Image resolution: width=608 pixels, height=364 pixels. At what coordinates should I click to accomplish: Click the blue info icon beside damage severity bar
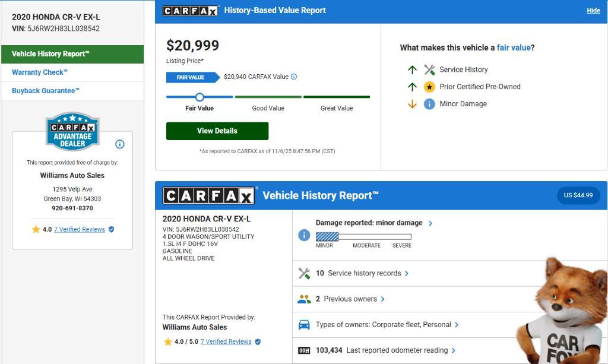303,234
